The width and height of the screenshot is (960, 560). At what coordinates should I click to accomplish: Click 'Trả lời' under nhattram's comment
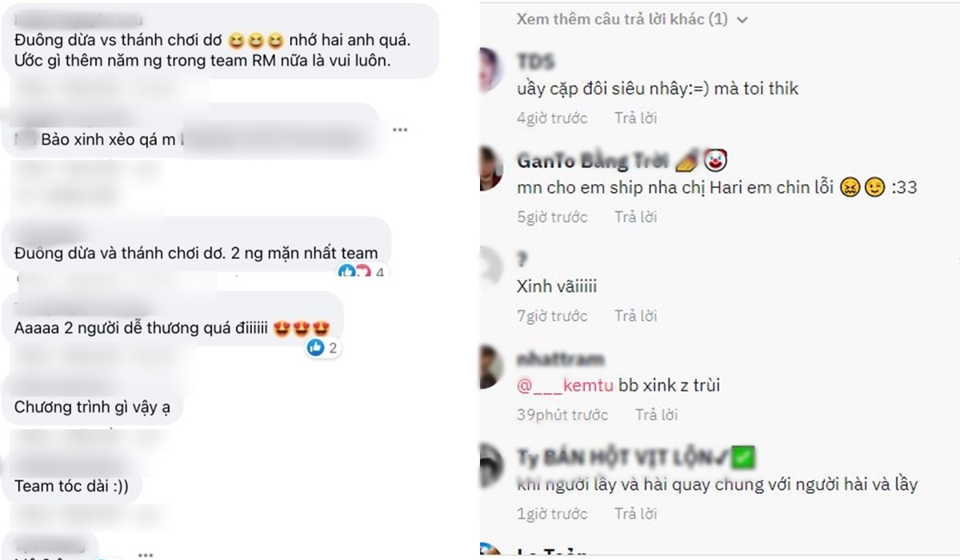(x=657, y=414)
